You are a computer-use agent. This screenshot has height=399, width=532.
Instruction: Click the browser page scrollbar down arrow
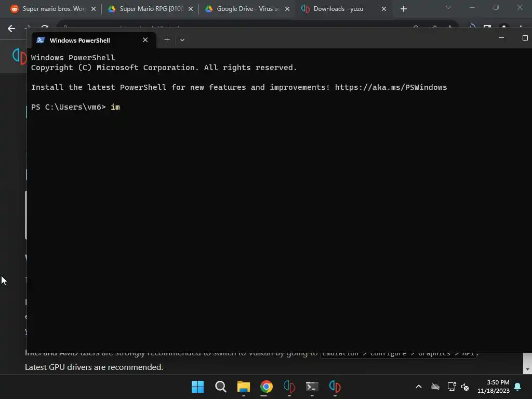click(x=527, y=369)
